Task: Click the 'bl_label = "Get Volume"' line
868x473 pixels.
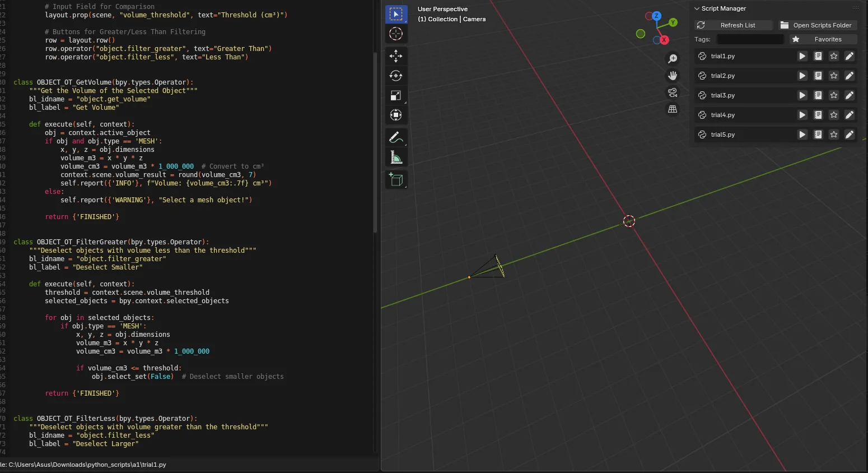Action: pos(74,108)
